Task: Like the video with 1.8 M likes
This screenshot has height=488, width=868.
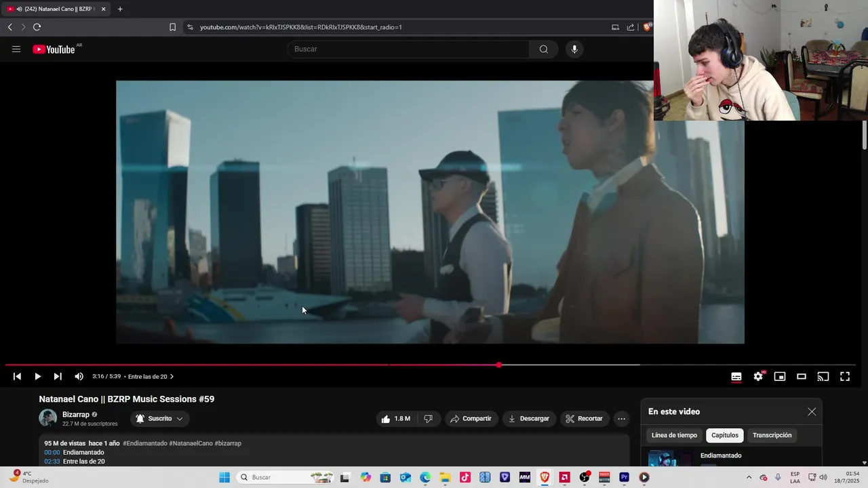Action: 395,419
